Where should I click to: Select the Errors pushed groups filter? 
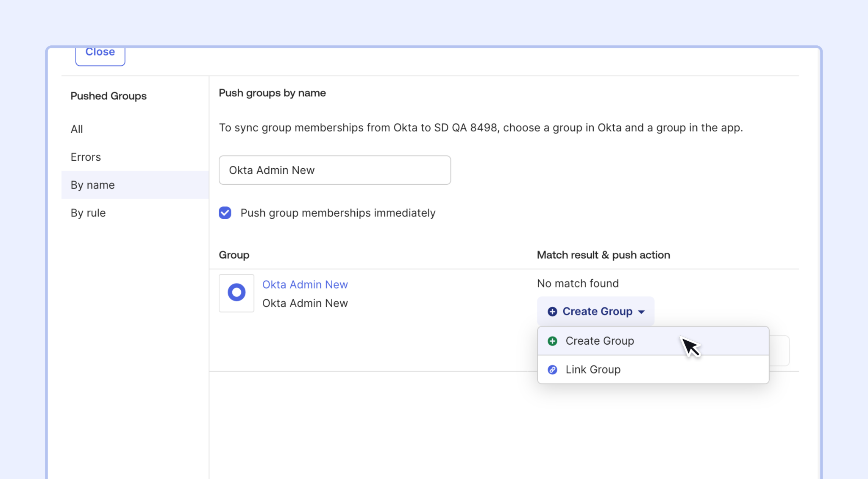point(135,157)
